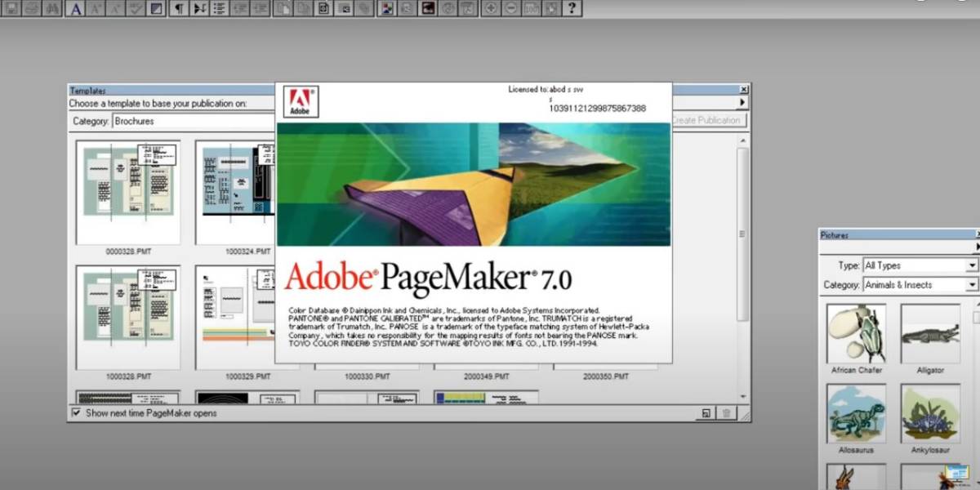980x490 pixels.
Task: Open Help with the question mark icon
Action: tap(572, 9)
